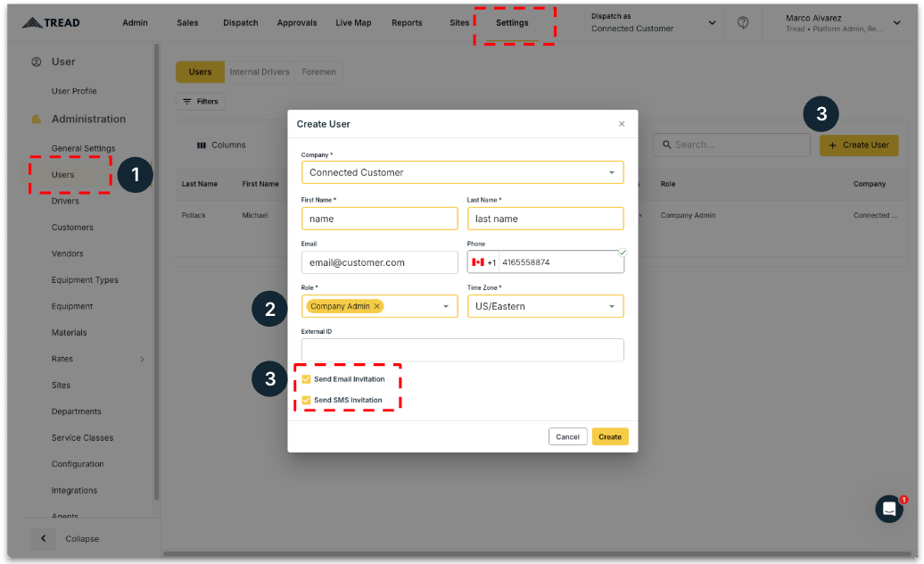Click the bottom horizontal scrollbar
This screenshot has height=564, width=924.
click(536, 554)
